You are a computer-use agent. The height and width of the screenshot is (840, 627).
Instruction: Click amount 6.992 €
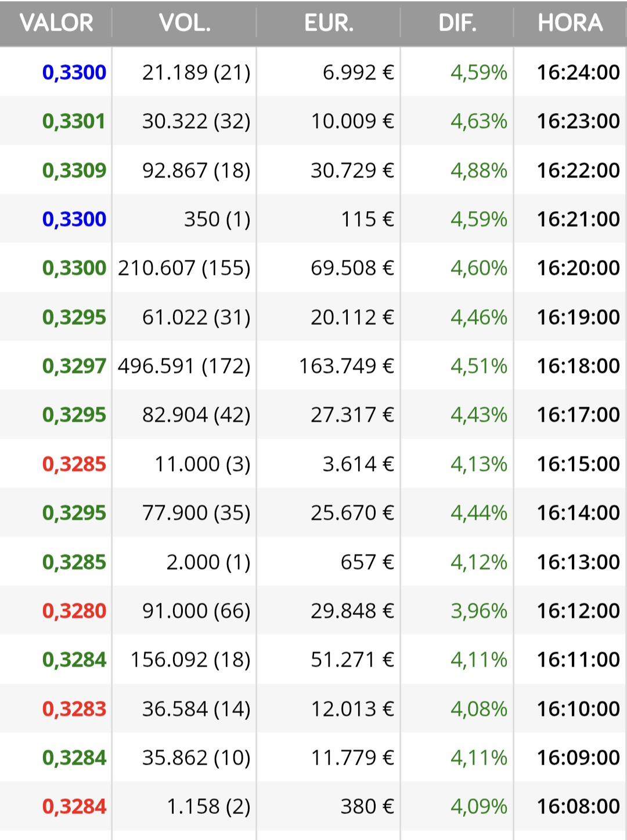(x=358, y=73)
